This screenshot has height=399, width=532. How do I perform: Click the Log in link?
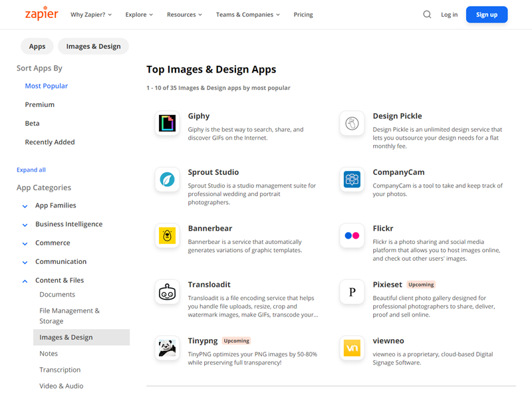[450, 15]
